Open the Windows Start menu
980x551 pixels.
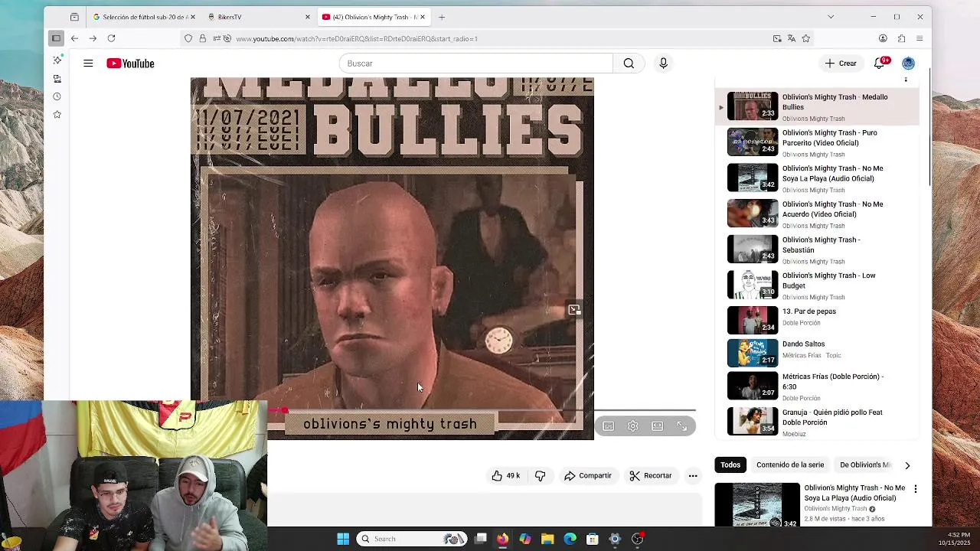[343, 539]
